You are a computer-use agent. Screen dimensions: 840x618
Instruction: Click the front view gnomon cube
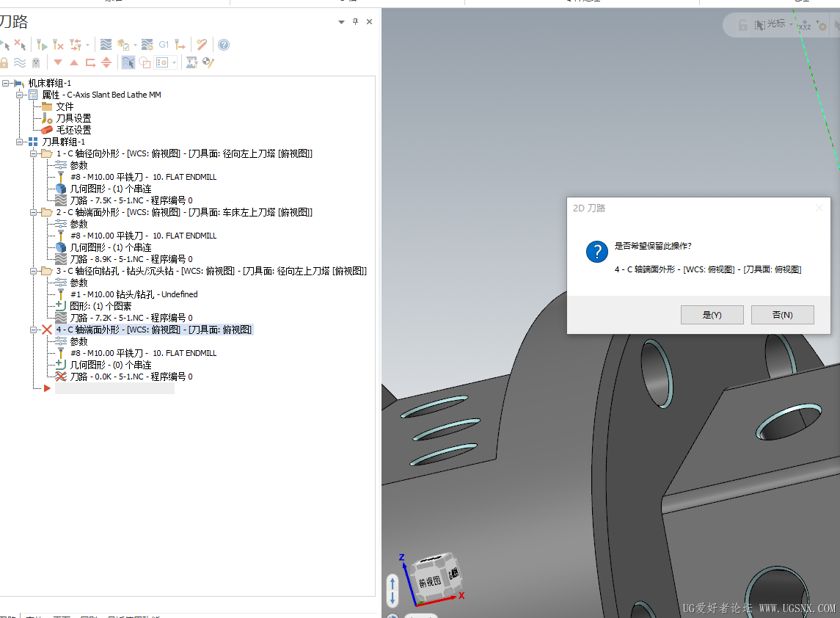(430, 581)
